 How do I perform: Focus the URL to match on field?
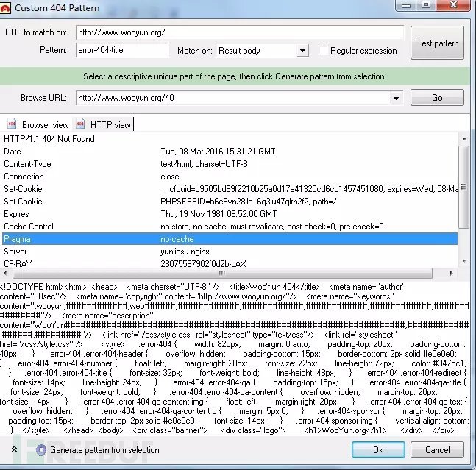[240, 32]
